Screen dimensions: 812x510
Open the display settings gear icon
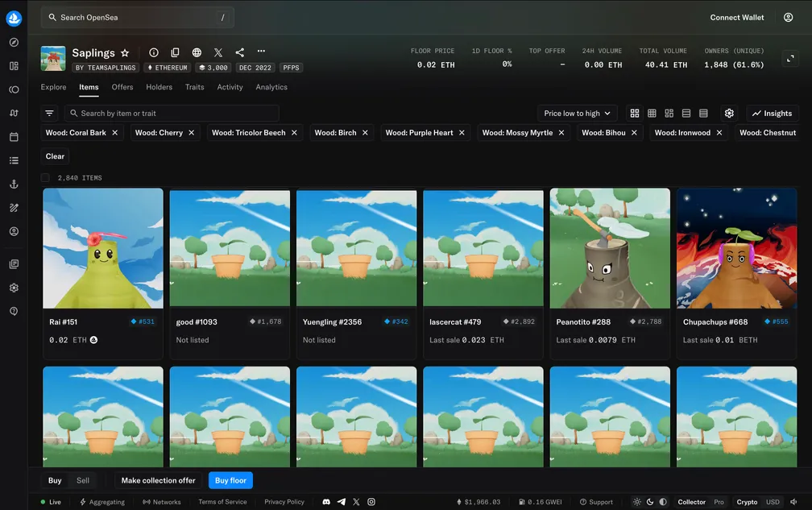click(729, 114)
